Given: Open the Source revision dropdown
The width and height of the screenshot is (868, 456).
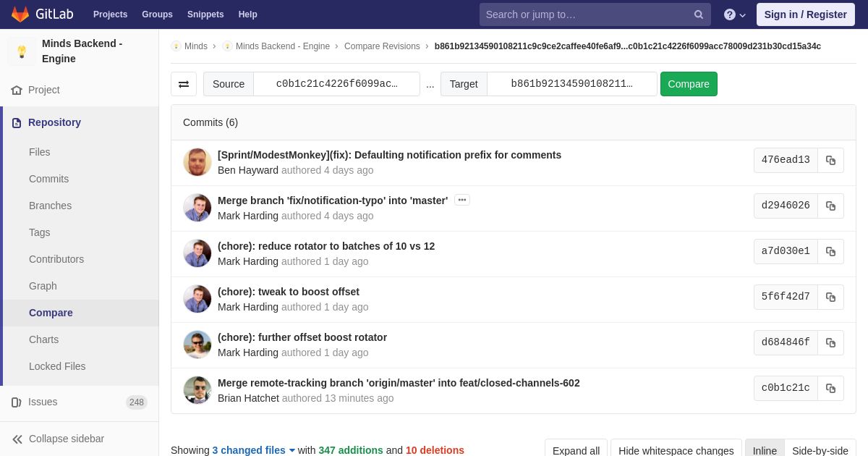Looking at the screenshot, I should point(336,84).
